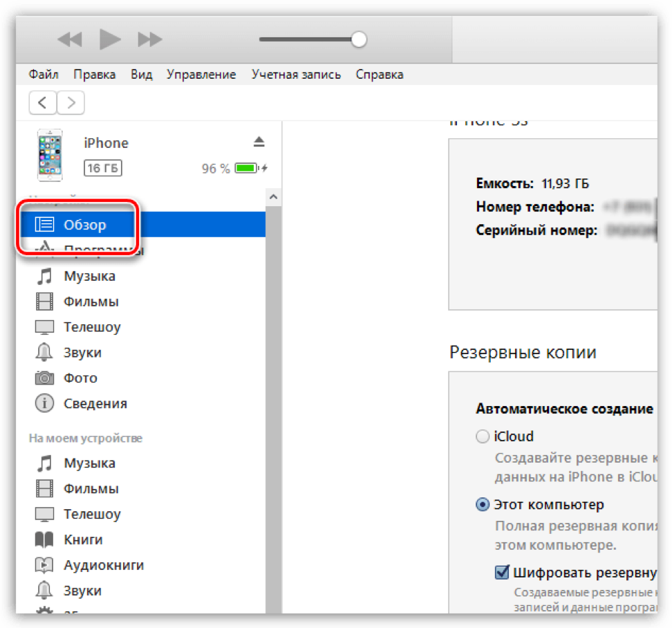The height and width of the screenshot is (628, 672).
Task: Click film icon under На моем устройстве
Action: coord(44,488)
